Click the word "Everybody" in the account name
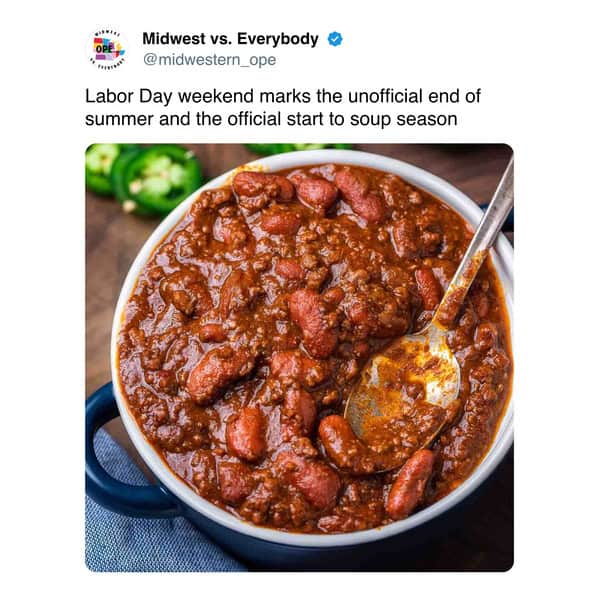 [x=278, y=39]
